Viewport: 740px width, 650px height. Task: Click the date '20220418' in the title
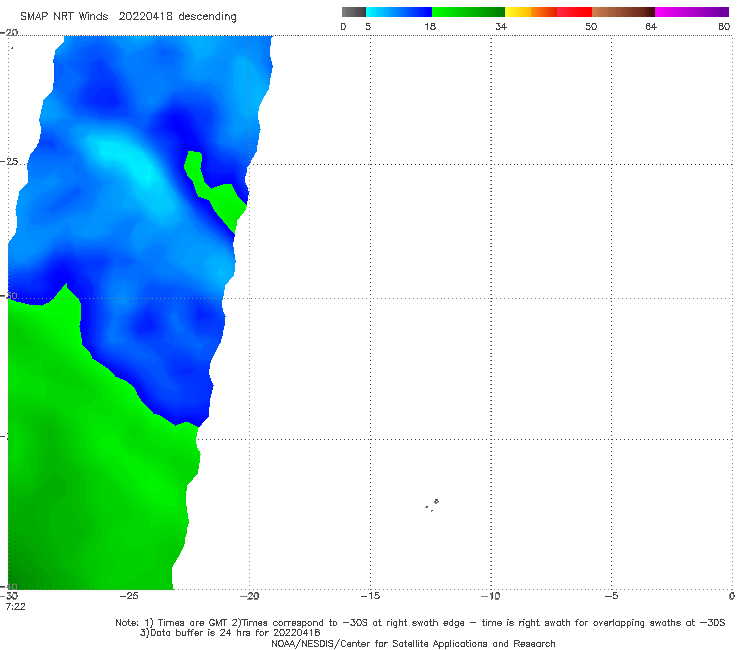(145, 16)
